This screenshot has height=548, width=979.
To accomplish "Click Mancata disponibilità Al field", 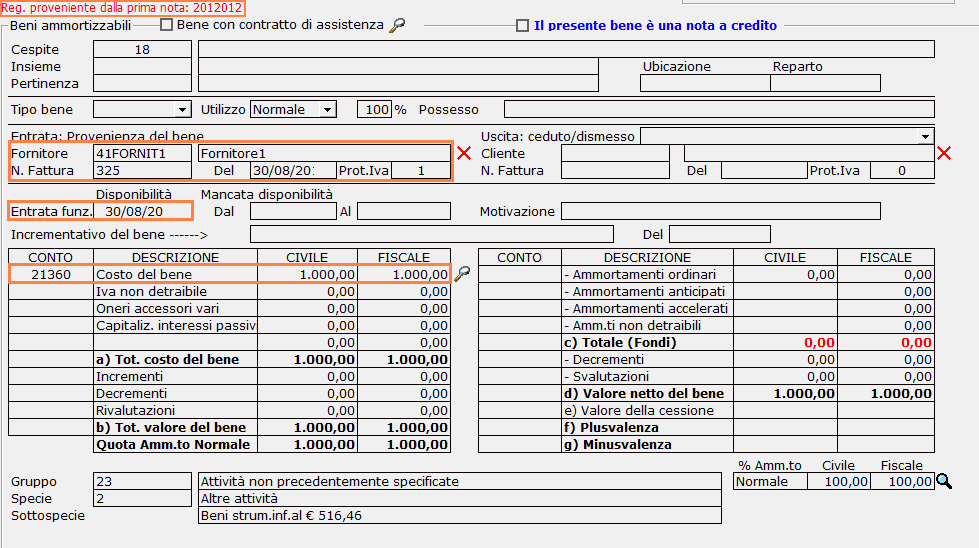I will click(x=403, y=211).
